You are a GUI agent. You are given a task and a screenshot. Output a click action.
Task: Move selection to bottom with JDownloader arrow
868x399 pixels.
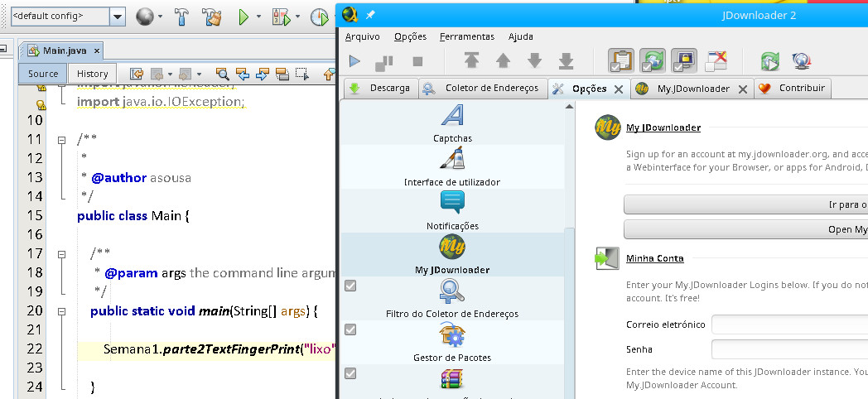566,60
